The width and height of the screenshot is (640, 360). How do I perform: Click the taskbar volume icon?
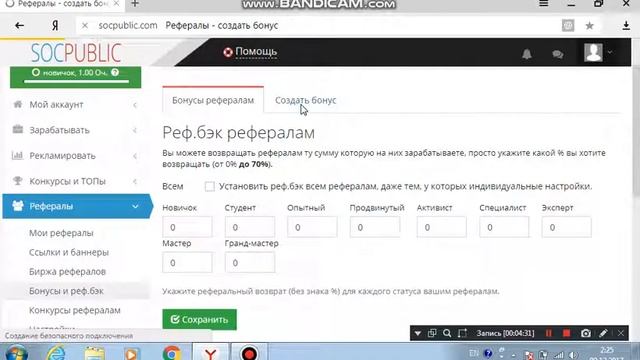tap(573, 355)
